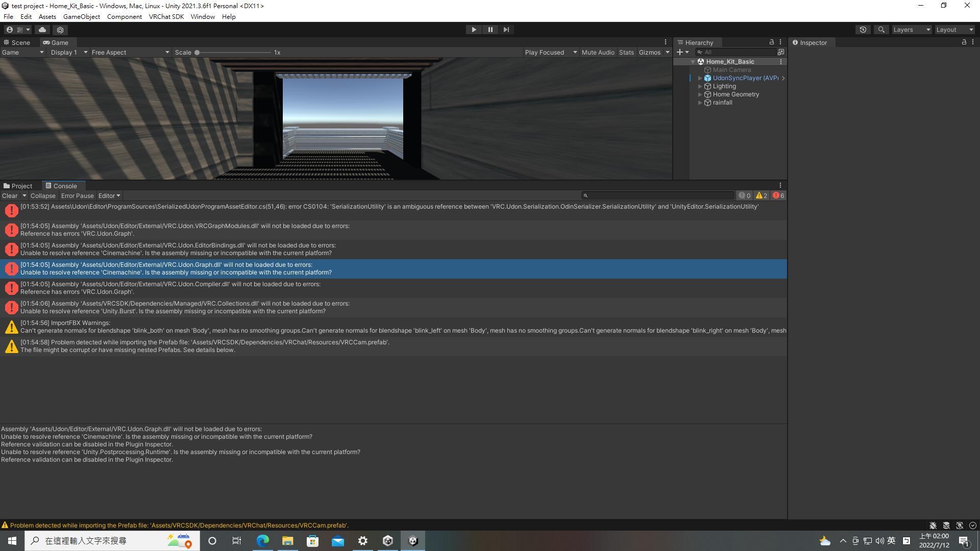Toggle error messages counter filter
The width and height of the screenshot is (980, 551).
(778, 195)
